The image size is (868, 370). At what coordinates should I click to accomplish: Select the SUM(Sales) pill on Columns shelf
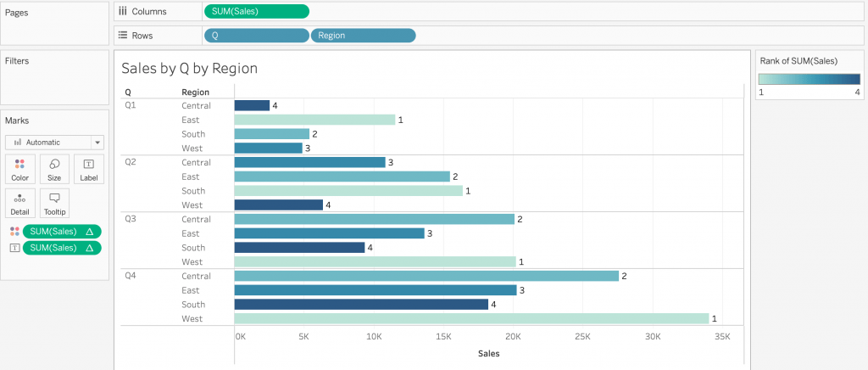click(x=256, y=11)
